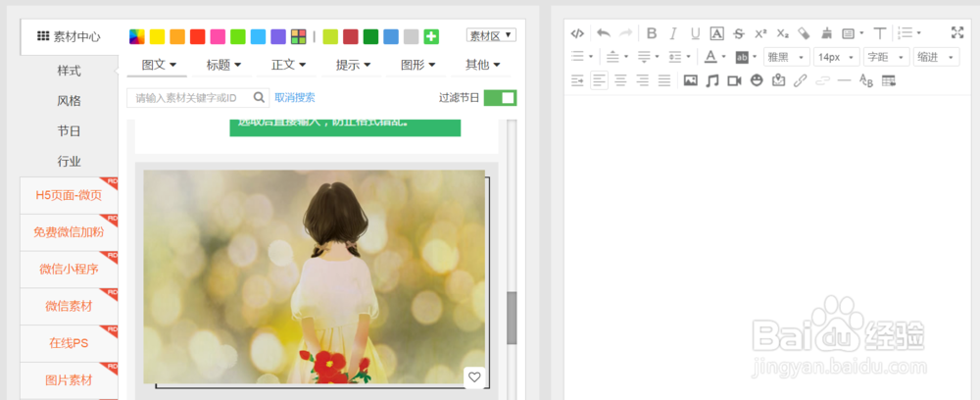
Task: Open the 字距 letter spacing dropdown
Action: coord(886,57)
